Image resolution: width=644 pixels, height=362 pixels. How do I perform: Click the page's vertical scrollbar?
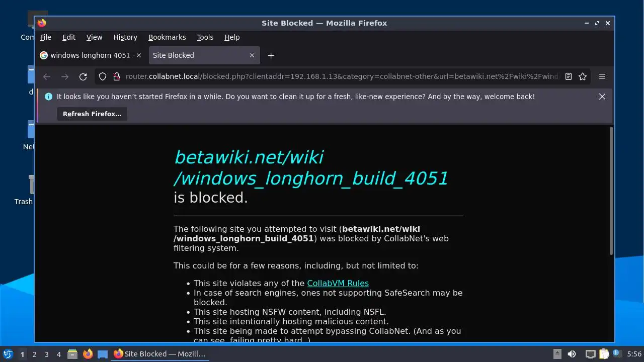611,191
